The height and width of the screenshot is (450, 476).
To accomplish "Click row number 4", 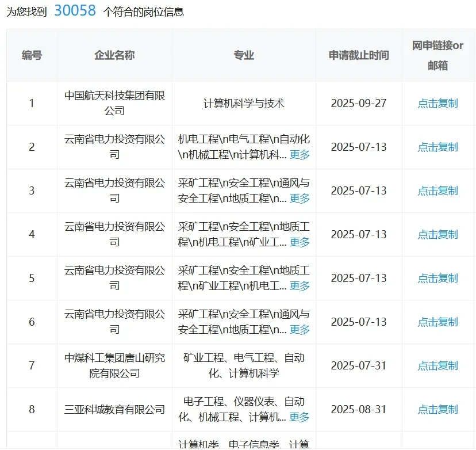I will (x=32, y=235).
